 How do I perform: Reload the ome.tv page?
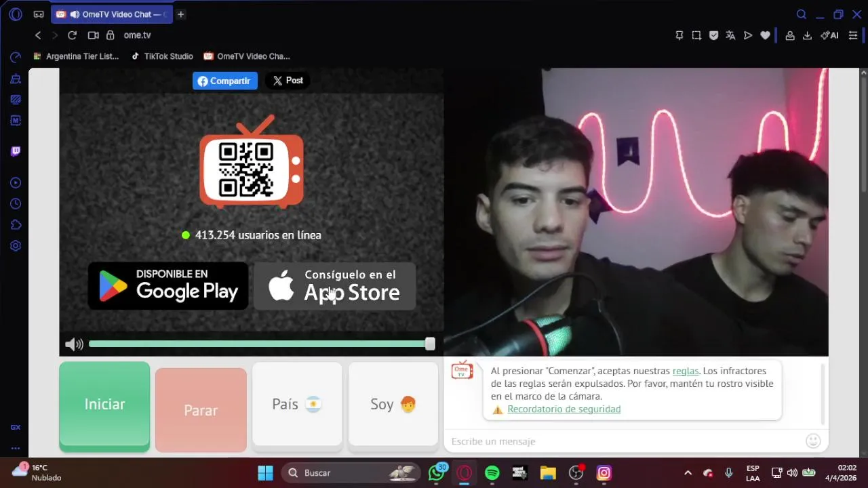click(x=72, y=35)
